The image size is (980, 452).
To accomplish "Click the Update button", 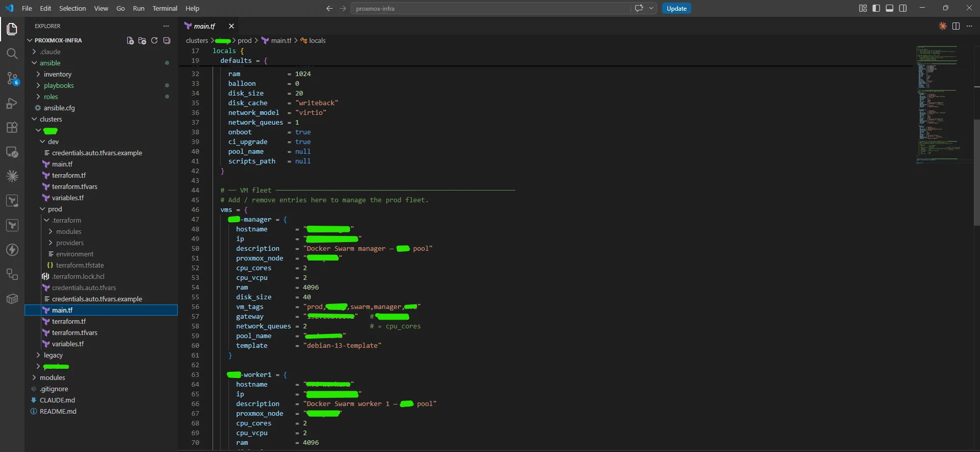I will [x=676, y=8].
